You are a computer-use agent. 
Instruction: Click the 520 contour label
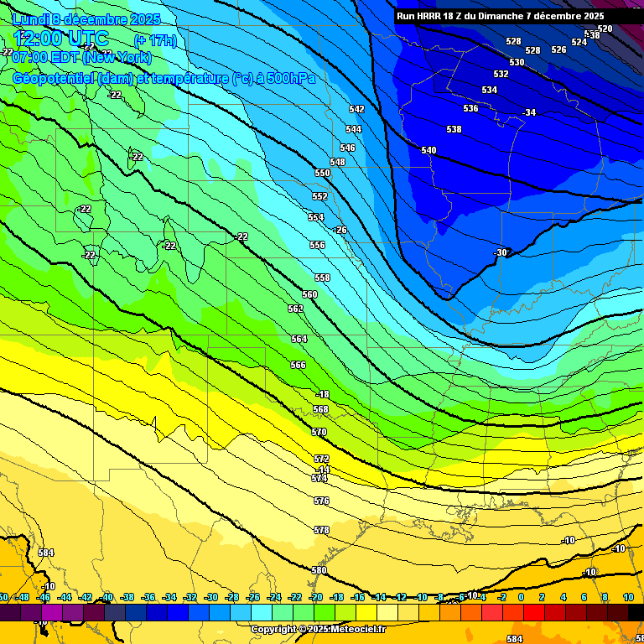605,29
